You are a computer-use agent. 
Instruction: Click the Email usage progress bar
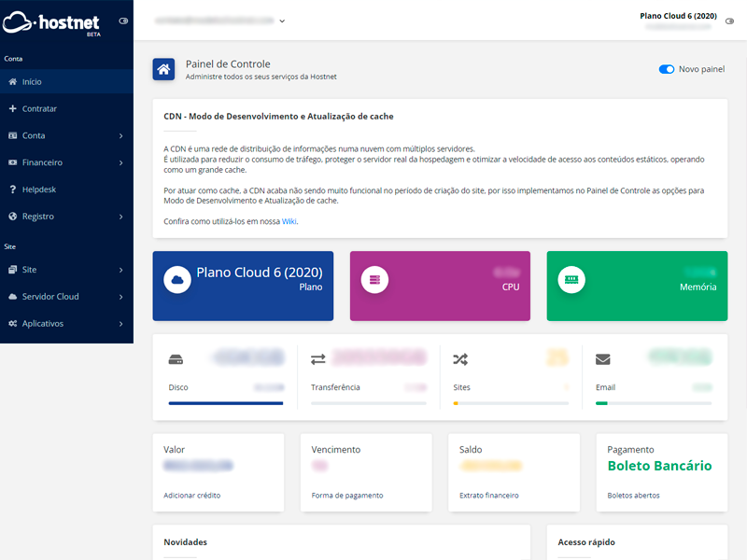pos(653,403)
